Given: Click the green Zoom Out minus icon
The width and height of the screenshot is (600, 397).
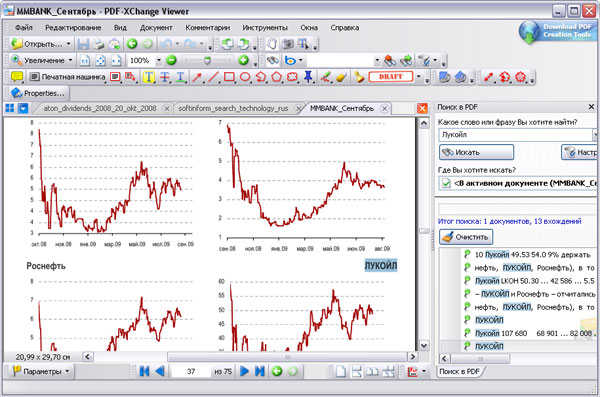Looking at the screenshot, I should pos(171,60).
